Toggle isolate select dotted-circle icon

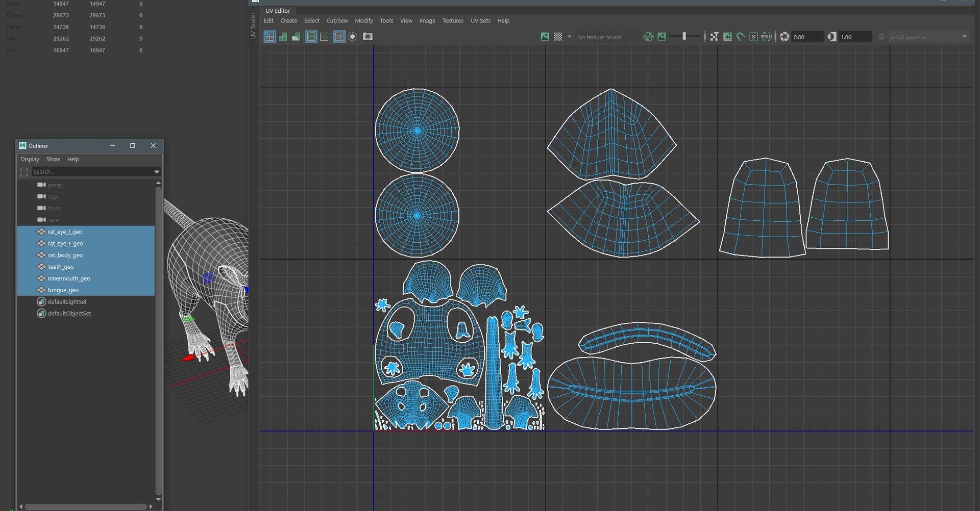(353, 37)
